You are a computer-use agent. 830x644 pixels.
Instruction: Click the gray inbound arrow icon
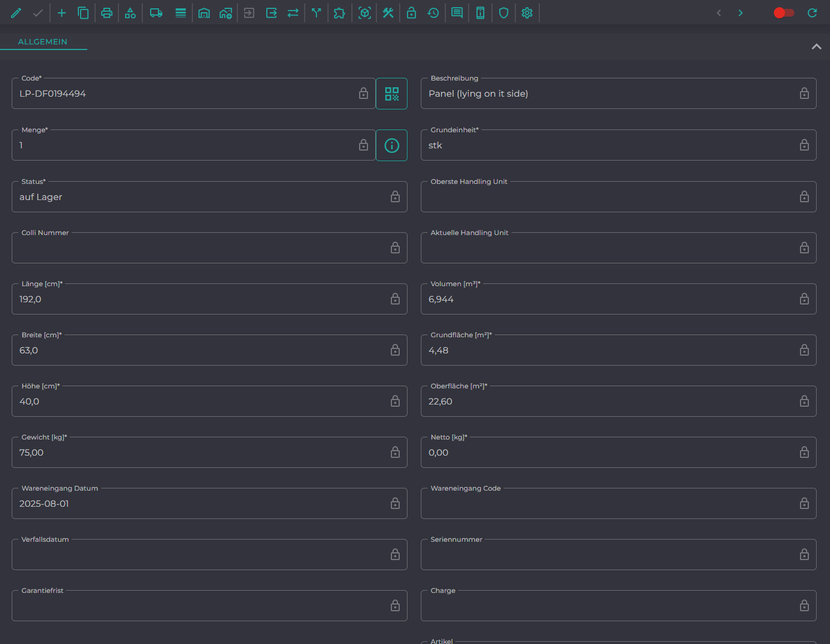[249, 13]
